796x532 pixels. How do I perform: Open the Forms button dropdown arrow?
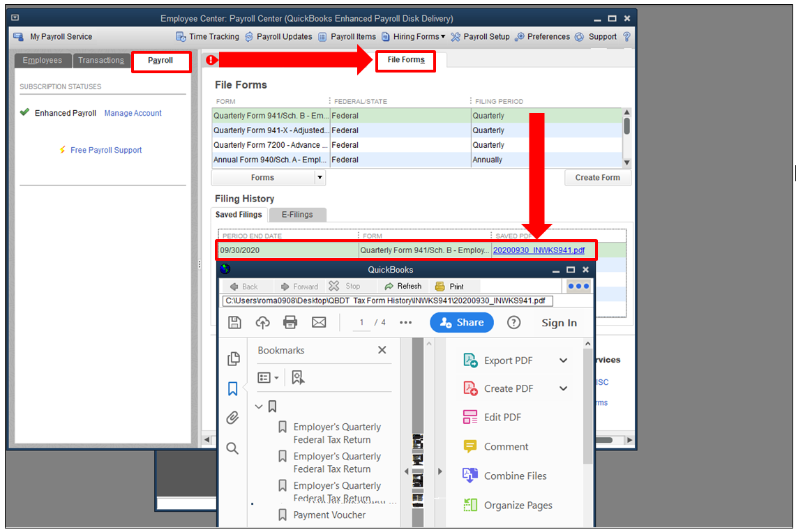[x=320, y=178]
